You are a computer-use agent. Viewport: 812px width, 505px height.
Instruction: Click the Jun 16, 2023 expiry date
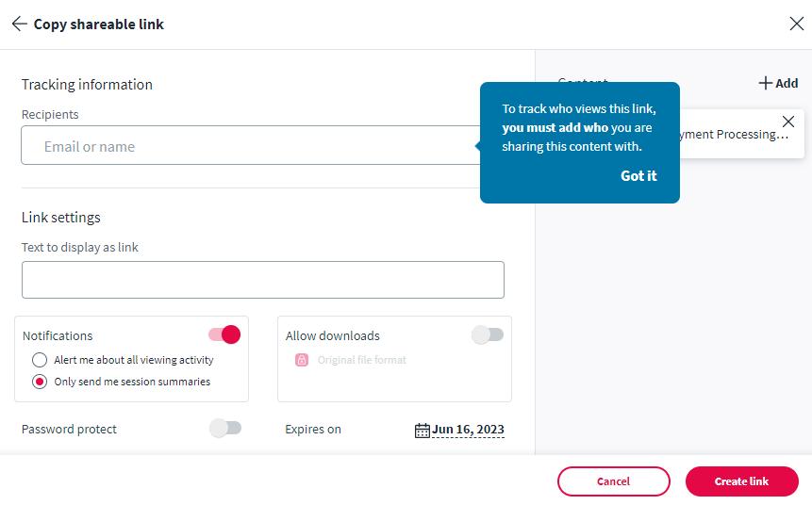[468, 430]
